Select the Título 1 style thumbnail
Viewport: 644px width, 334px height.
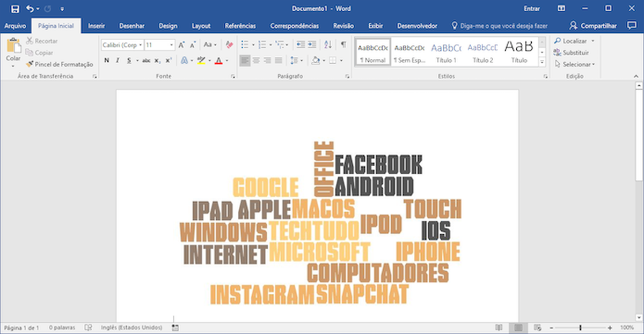click(447, 53)
